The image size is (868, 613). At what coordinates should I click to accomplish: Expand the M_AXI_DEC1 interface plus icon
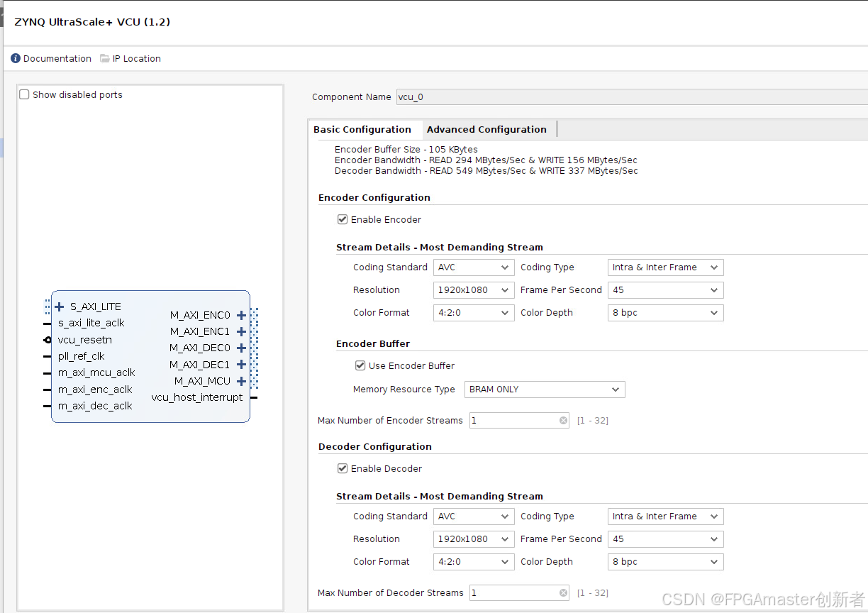(x=241, y=365)
